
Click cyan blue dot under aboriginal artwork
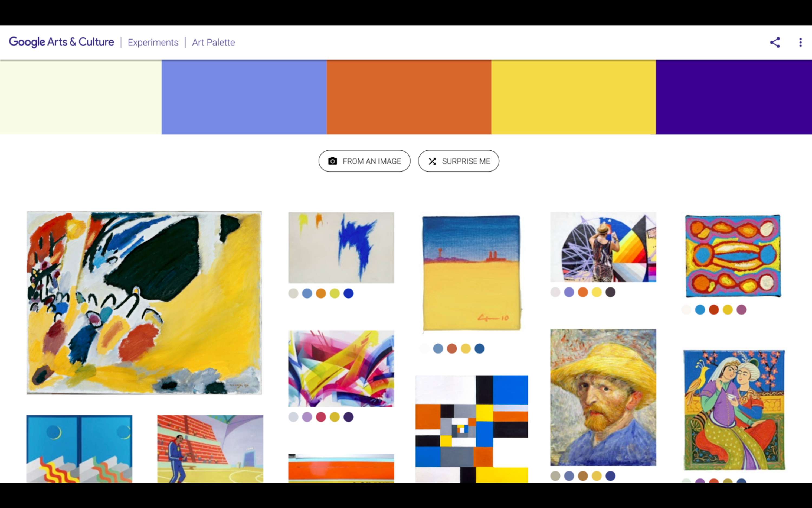point(700,309)
